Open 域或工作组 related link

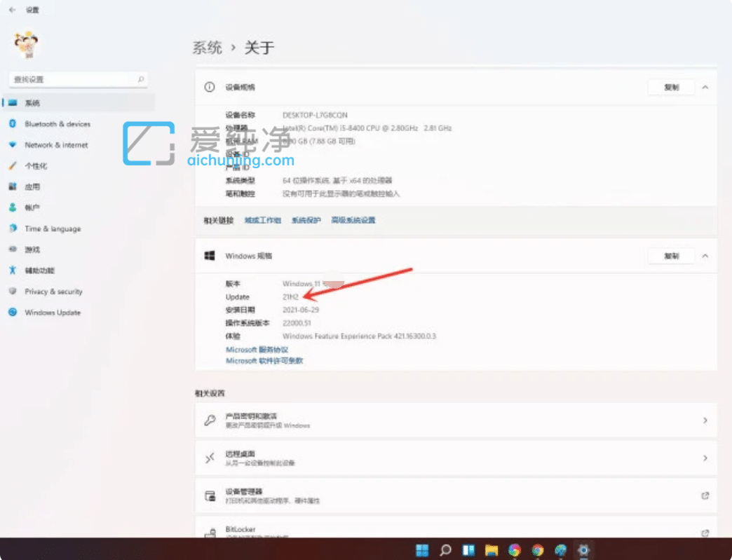[263, 220]
